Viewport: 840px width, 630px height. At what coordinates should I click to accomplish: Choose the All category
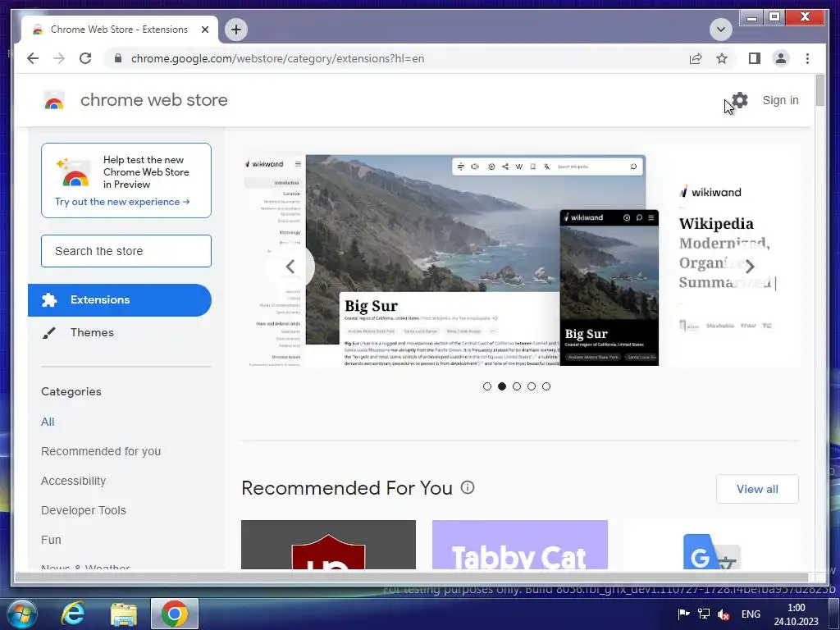pyautogui.click(x=48, y=422)
